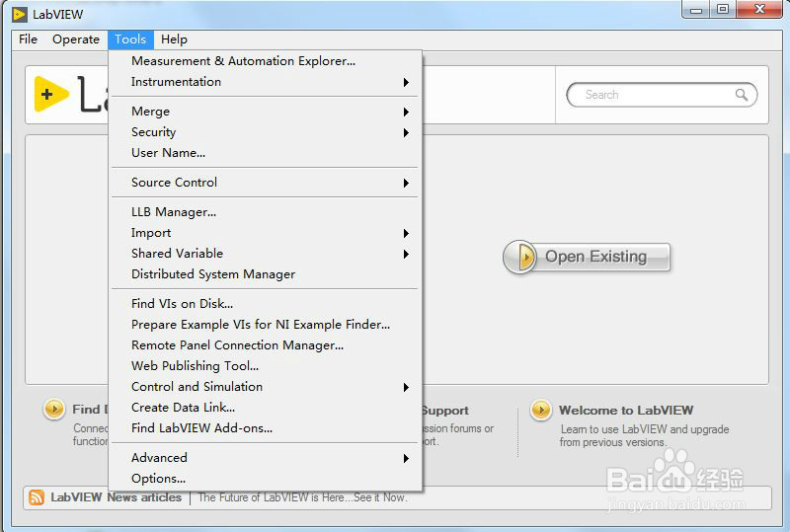Viewport: 790px width, 532px height.
Task: Expand the Advanced submenu
Action: [x=265, y=457]
